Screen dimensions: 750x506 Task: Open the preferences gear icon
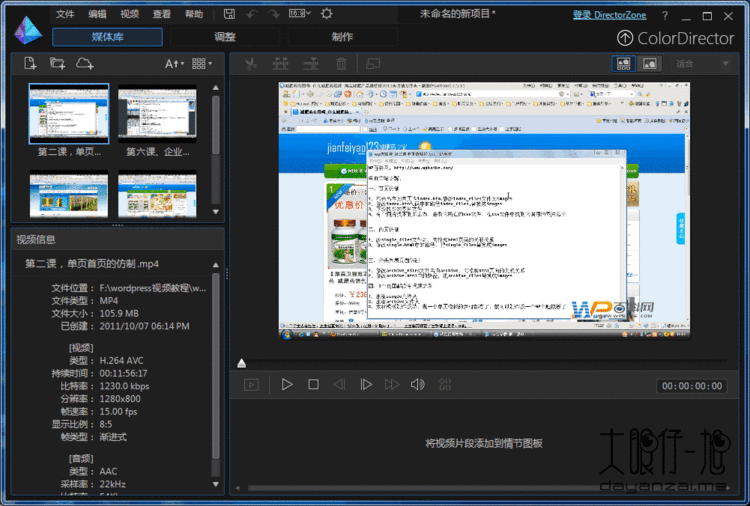[327, 14]
